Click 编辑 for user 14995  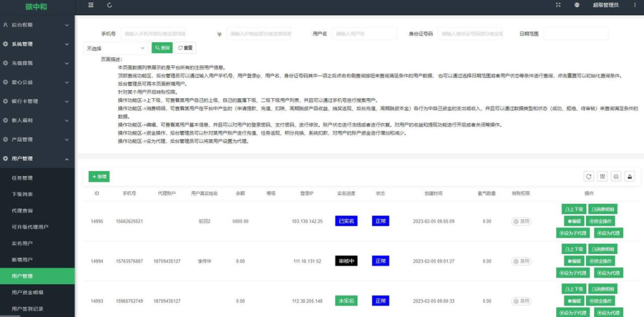(x=574, y=221)
